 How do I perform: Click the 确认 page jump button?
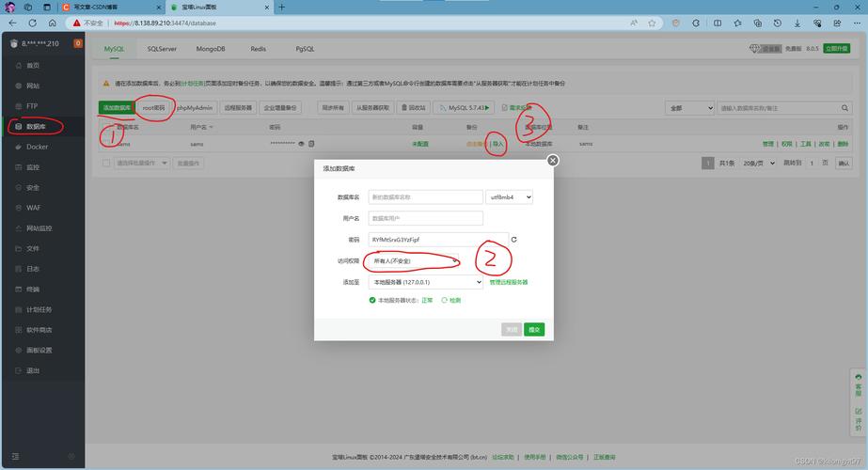click(x=844, y=164)
